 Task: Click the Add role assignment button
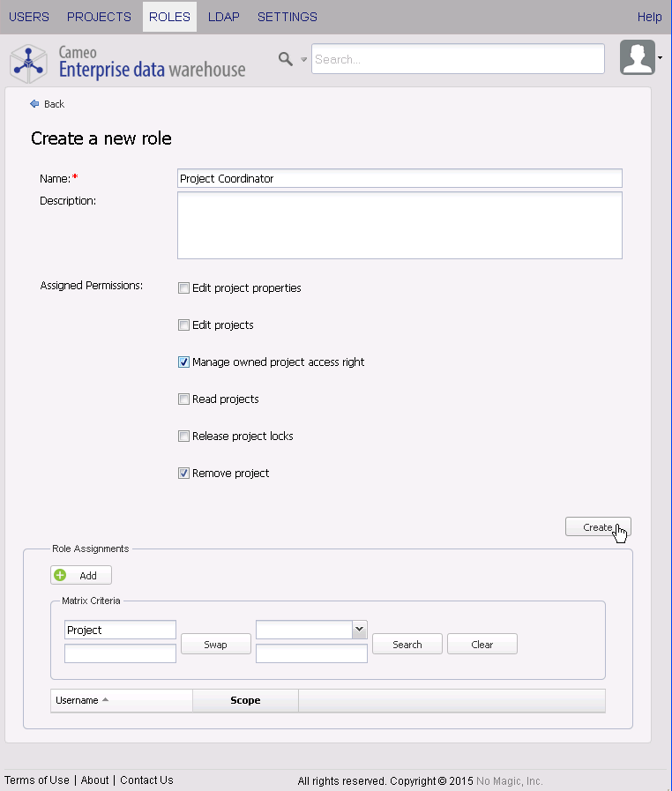[81, 575]
